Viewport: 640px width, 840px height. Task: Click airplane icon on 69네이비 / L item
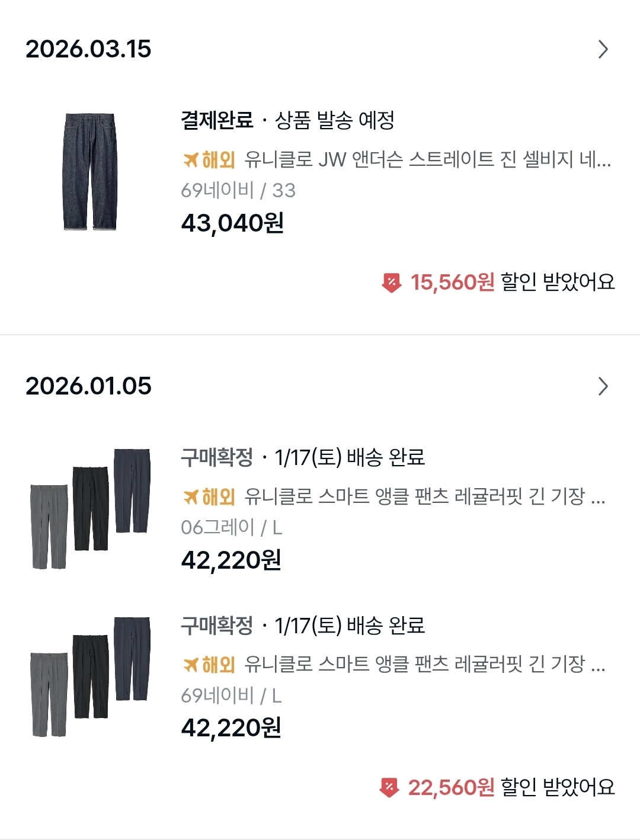coord(190,665)
